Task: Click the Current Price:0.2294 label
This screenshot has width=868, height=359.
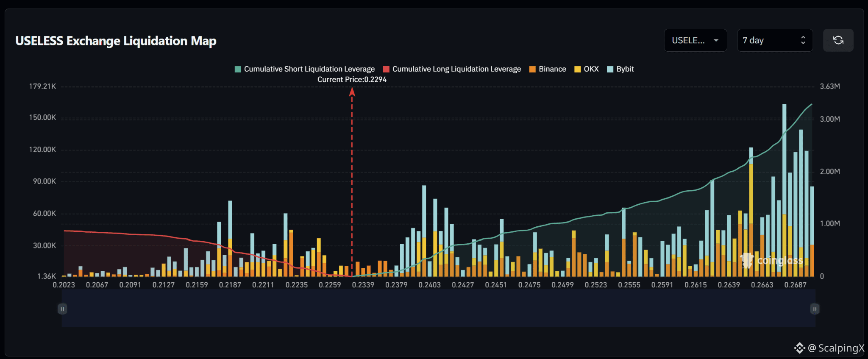Action: pos(352,79)
